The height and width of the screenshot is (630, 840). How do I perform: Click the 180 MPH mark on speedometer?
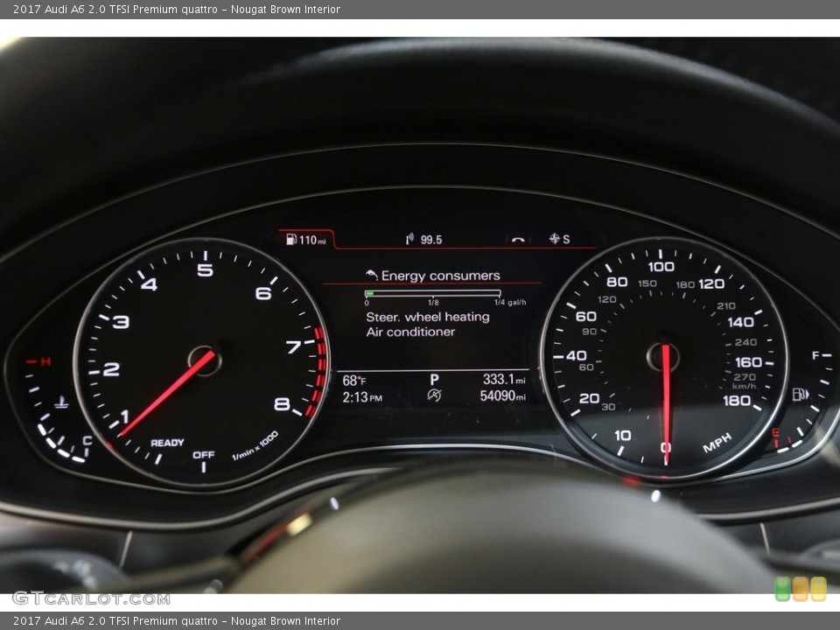coord(737,400)
